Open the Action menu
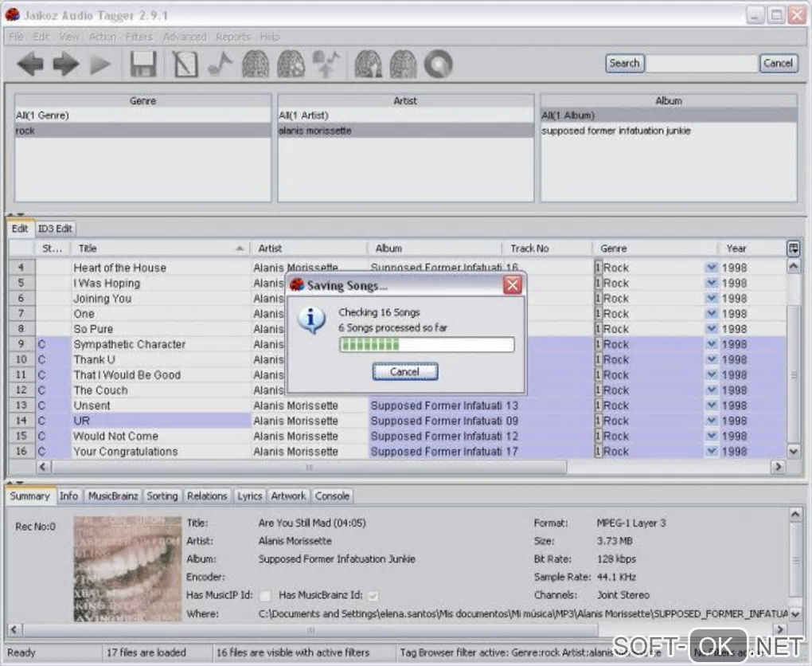812x666 pixels. 103,37
